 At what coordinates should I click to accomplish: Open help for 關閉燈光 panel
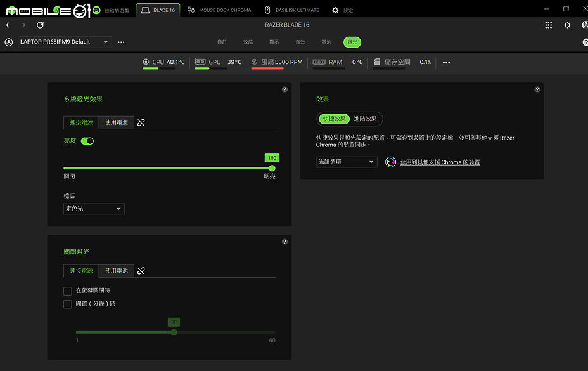click(284, 242)
